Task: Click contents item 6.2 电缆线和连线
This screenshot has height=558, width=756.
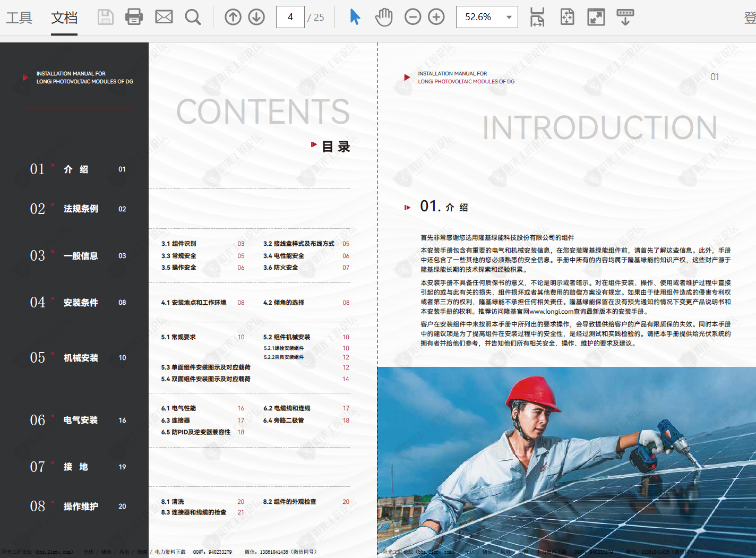Action: (x=287, y=408)
